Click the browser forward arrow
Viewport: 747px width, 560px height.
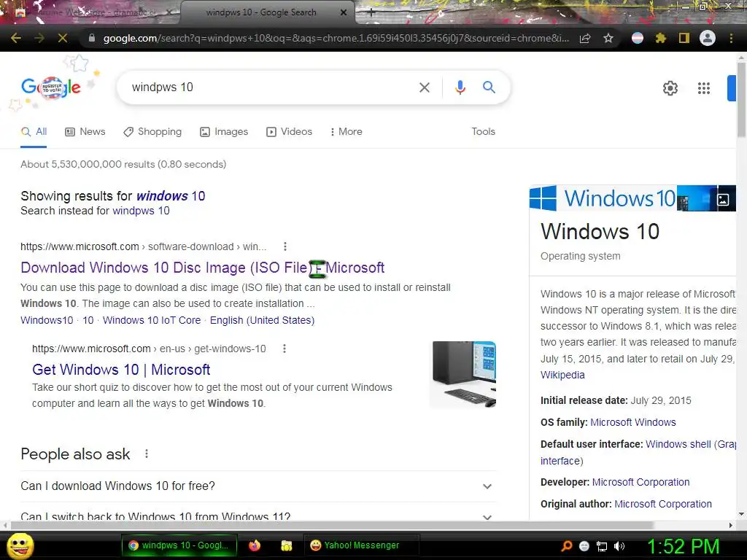[39, 38]
